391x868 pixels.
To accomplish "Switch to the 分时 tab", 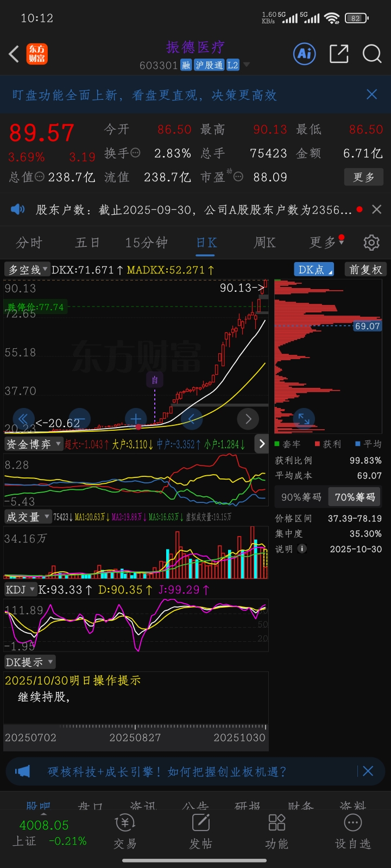I will tap(29, 242).
